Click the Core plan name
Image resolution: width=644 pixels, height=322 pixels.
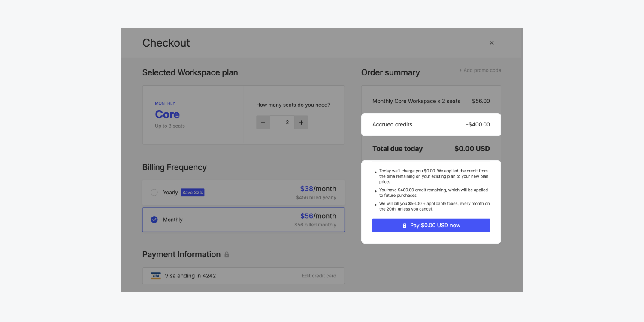point(167,114)
